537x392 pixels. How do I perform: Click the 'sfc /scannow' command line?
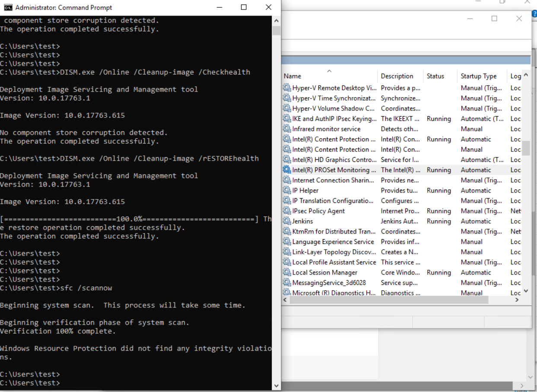tap(56, 288)
